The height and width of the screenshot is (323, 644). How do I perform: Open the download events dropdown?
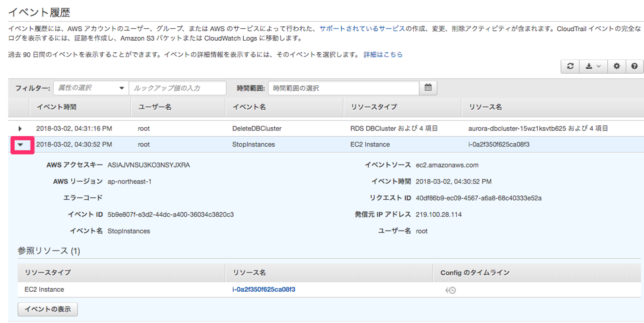(x=593, y=66)
